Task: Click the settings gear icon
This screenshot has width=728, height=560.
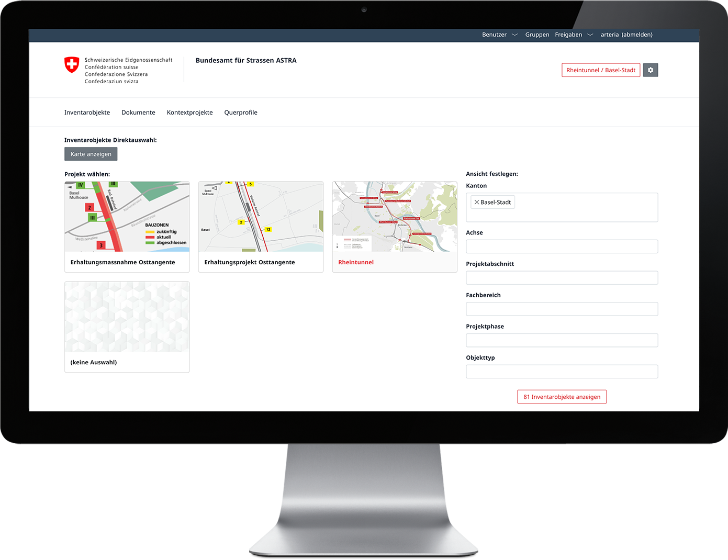Action: [650, 70]
